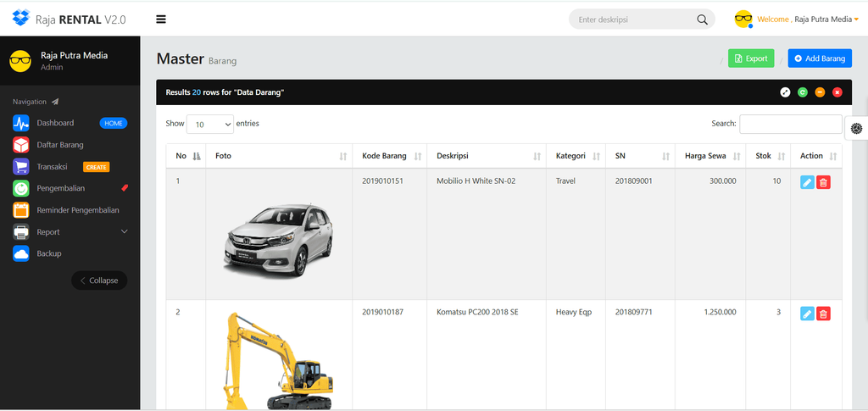Image resolution: width=868 pixels, height=411 pixels.
Task: Go to Pengembalian menu item
Action: tap(61, 188)
